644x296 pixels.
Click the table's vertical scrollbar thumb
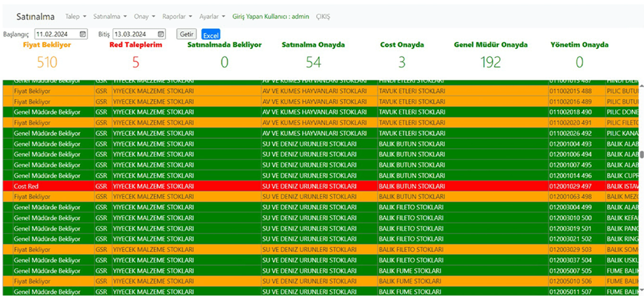(x=642, y=154)
